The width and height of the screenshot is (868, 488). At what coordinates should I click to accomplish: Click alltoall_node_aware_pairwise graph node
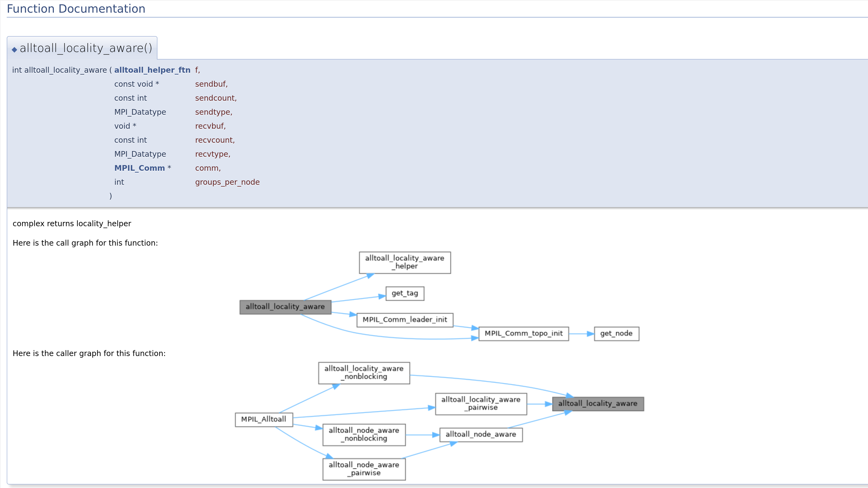364,469
